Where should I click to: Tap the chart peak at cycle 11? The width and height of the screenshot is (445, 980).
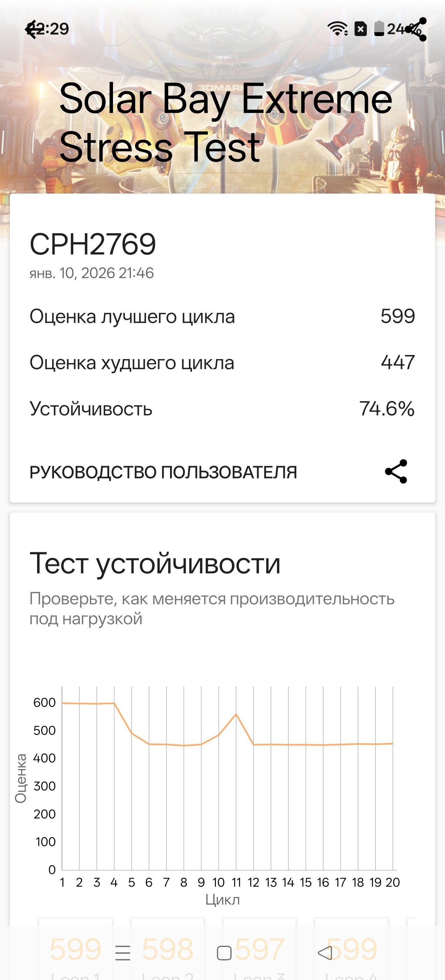(x=236, y=714)
